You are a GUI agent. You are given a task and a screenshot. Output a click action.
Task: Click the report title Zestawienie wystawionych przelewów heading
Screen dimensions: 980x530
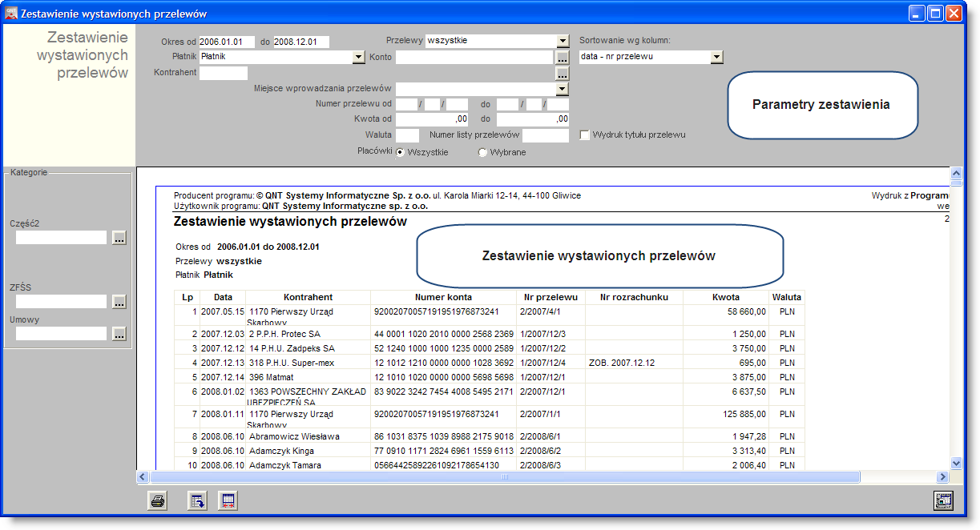[290, 221]
